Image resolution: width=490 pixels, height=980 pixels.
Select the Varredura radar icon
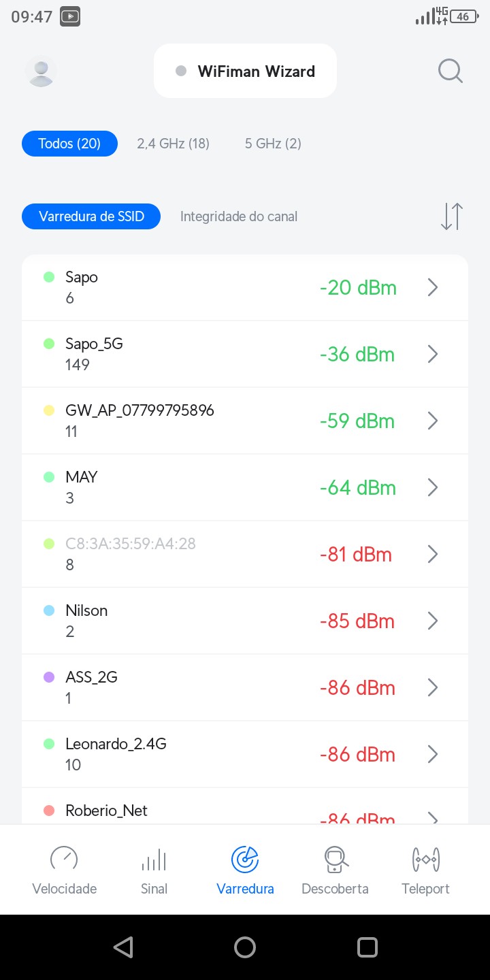pos(245,860)
